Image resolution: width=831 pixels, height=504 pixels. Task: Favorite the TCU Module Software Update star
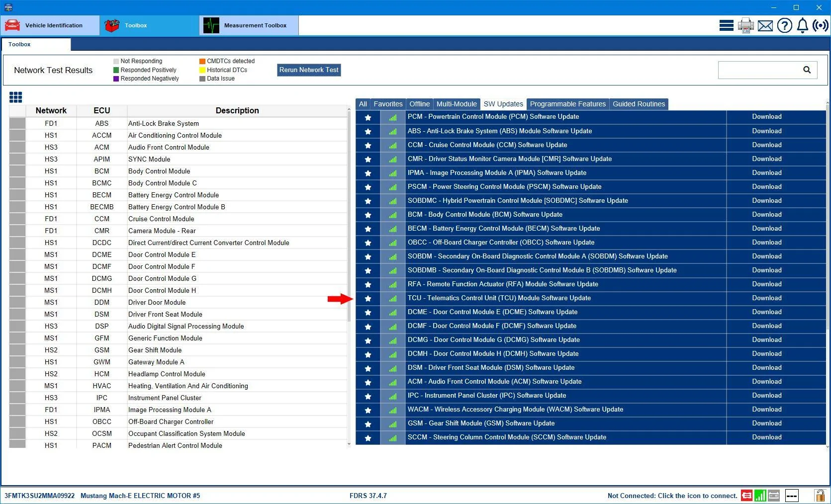click(x=368, y=299)
